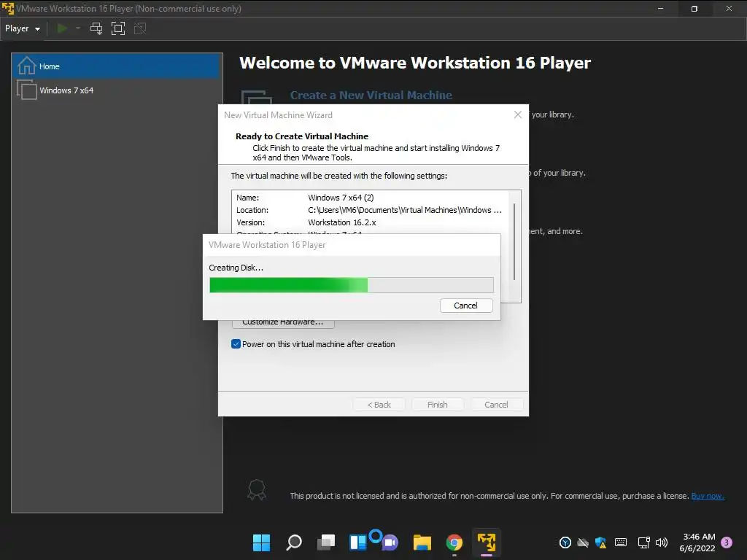
Task: Open the Player dropdown menu
Action: 23,28
